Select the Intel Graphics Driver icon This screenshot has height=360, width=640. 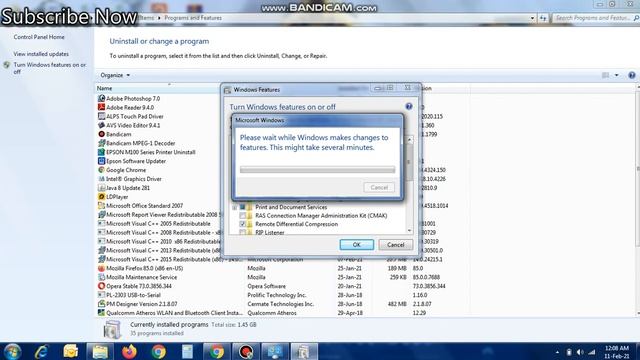101,179
